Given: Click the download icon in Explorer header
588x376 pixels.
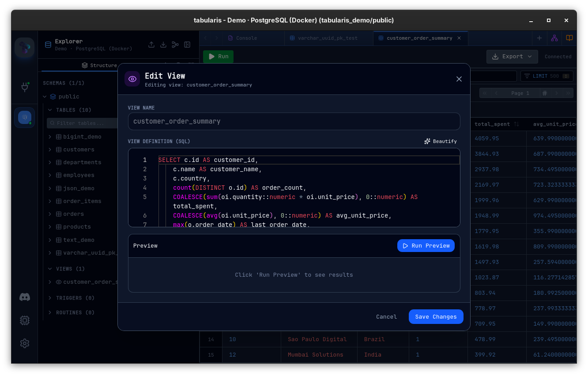Looking at the screenshot, I should [x=163, y=45].
